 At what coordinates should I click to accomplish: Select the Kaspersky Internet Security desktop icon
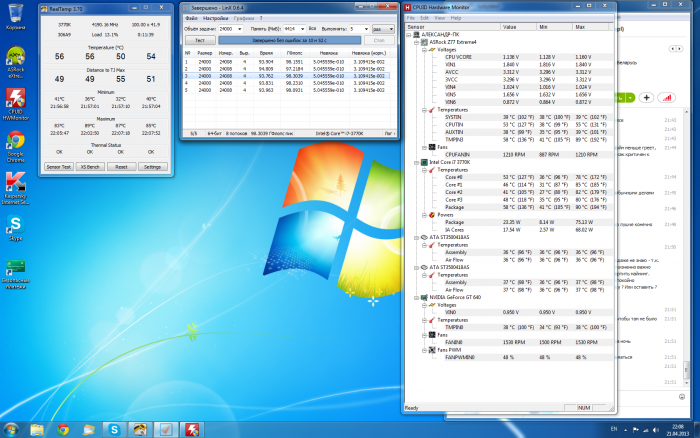coord(16,188)
